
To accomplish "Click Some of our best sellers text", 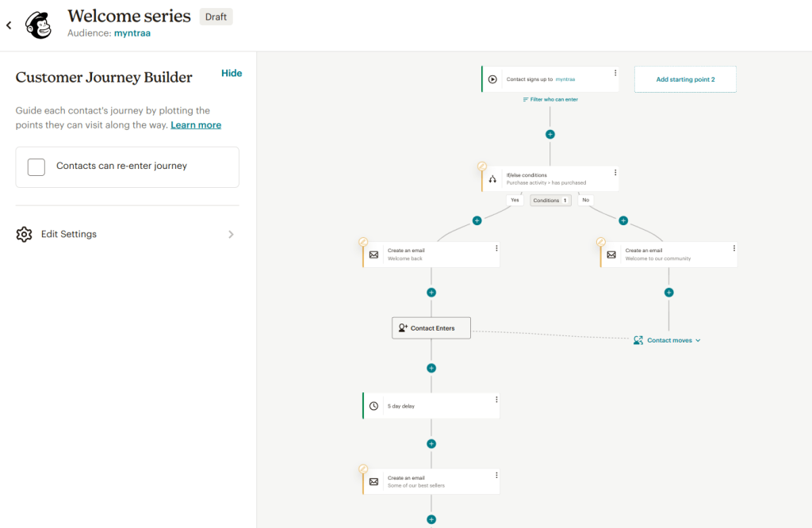I will click(416, 485).
